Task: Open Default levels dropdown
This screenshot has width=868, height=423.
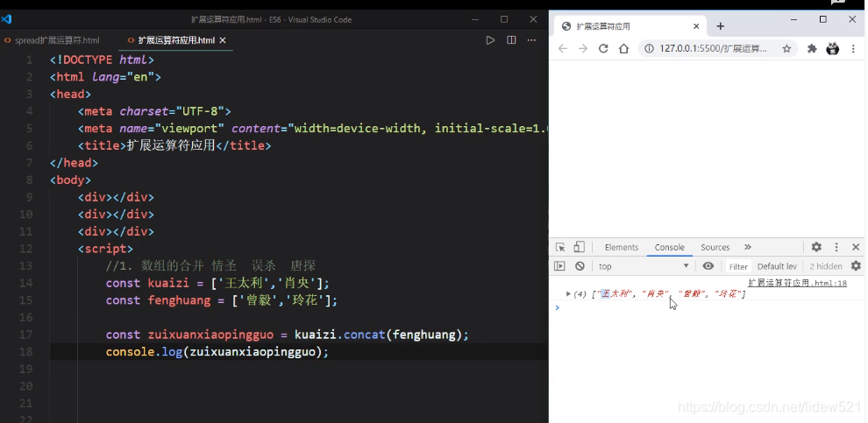Action: coord(777,266)
